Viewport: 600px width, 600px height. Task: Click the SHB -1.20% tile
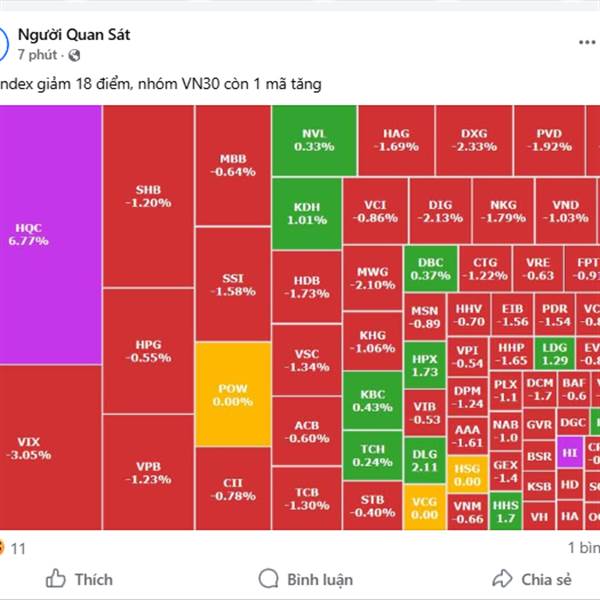point(148,195)
